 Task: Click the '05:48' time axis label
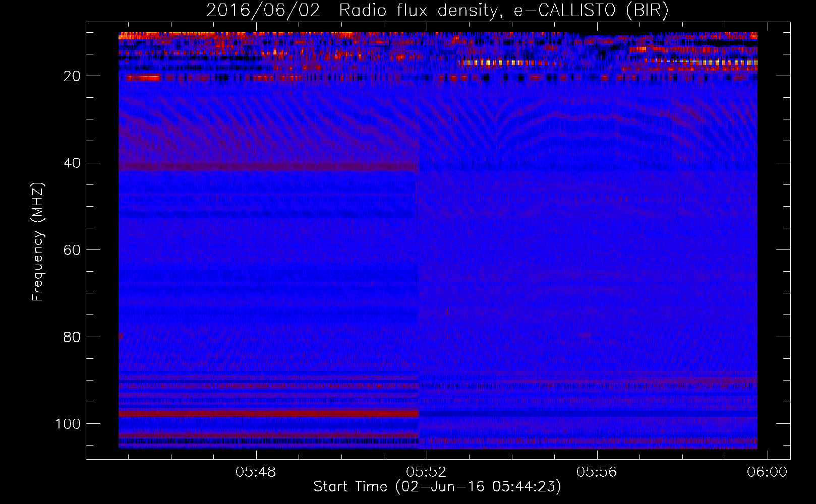coord(256,472)
